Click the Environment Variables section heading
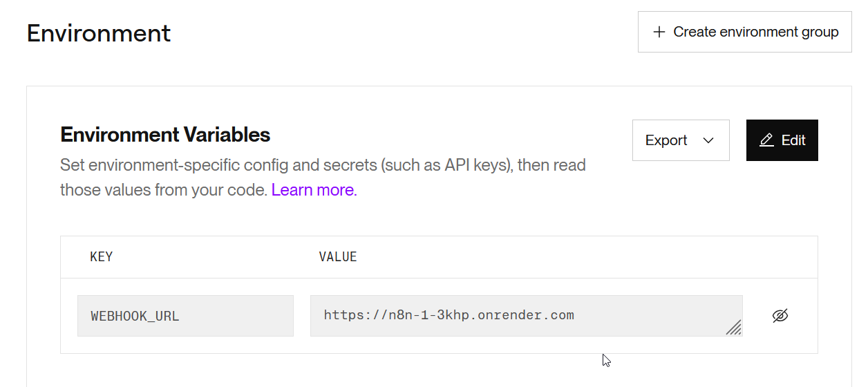The image size is (868, 387). click(x=165, y=134)
